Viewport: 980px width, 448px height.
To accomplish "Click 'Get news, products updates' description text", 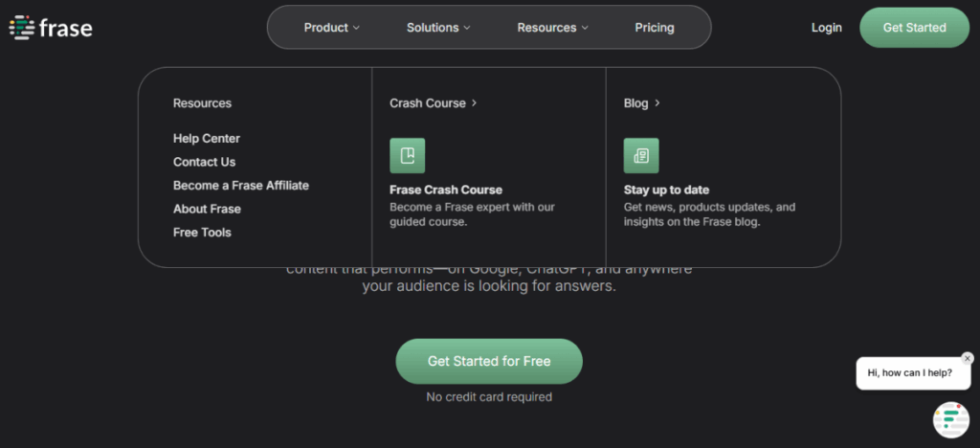I will tap(709, 214).
